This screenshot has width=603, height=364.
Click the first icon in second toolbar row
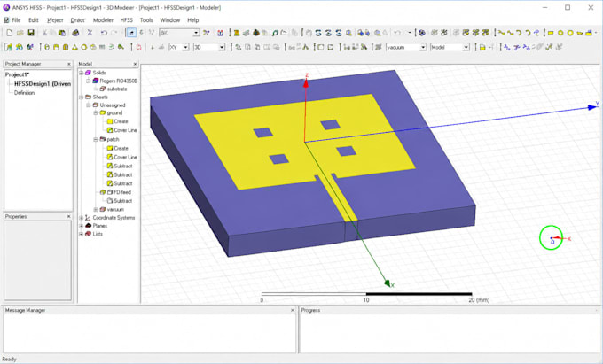9,47
